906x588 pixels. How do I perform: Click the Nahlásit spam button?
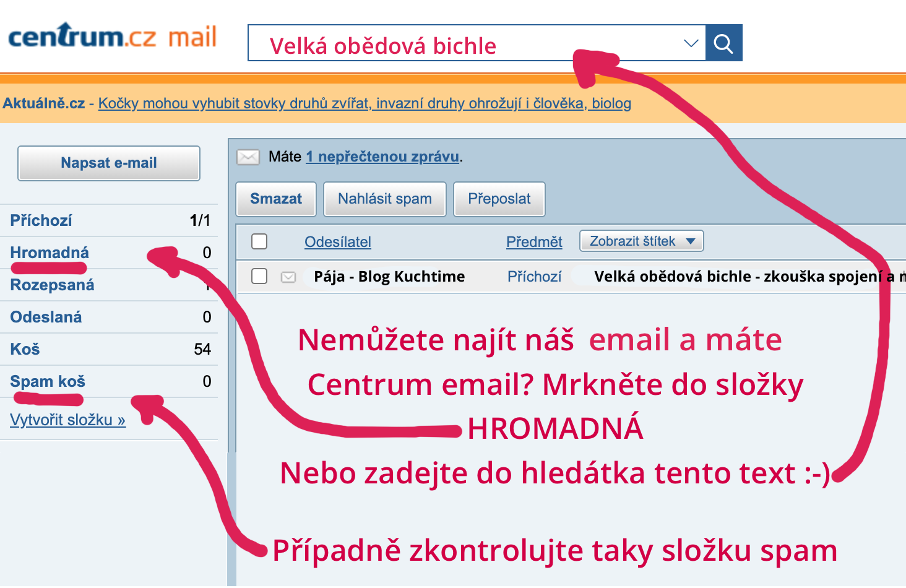tap(384, 199)
